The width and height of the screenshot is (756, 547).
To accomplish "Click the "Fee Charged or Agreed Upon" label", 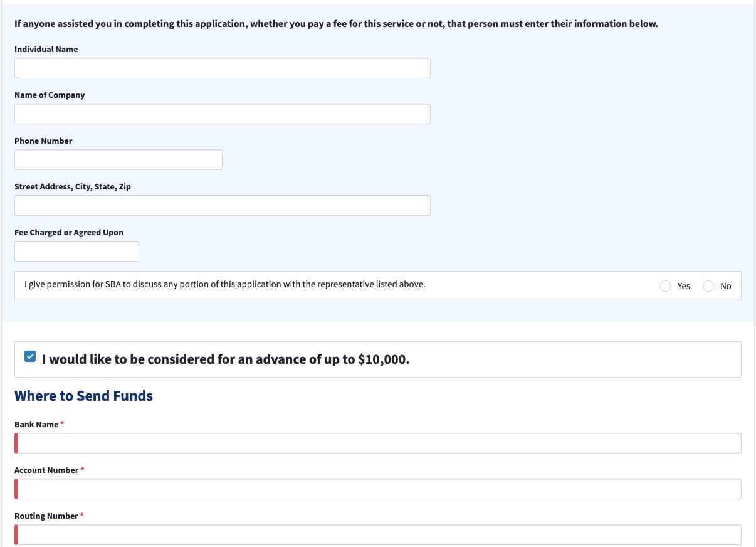I will (69, 232).
